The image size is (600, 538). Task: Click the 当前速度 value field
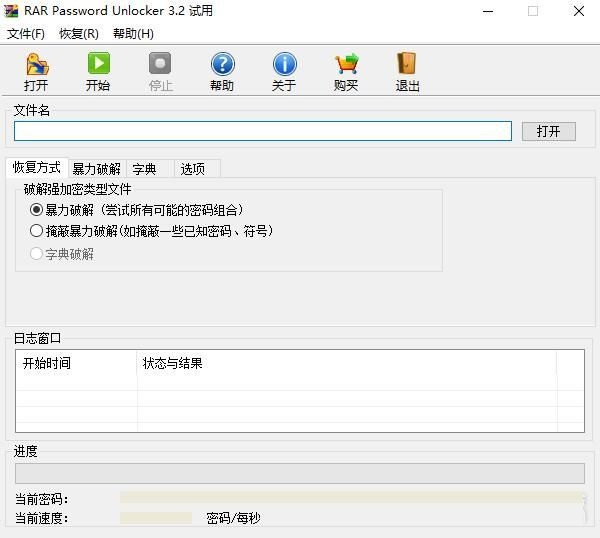(x=156, y=518)
